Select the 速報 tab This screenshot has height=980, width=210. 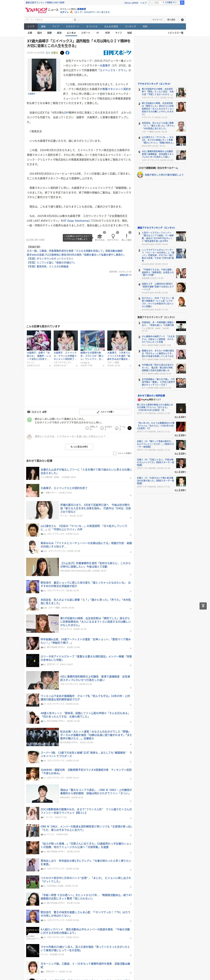click(x=43, y=27)
